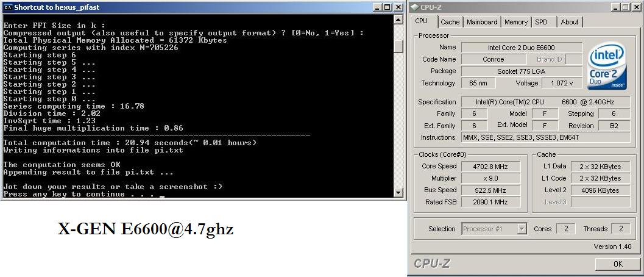
Task: Click the disabled Brand ID field
Action: [574, 59]
